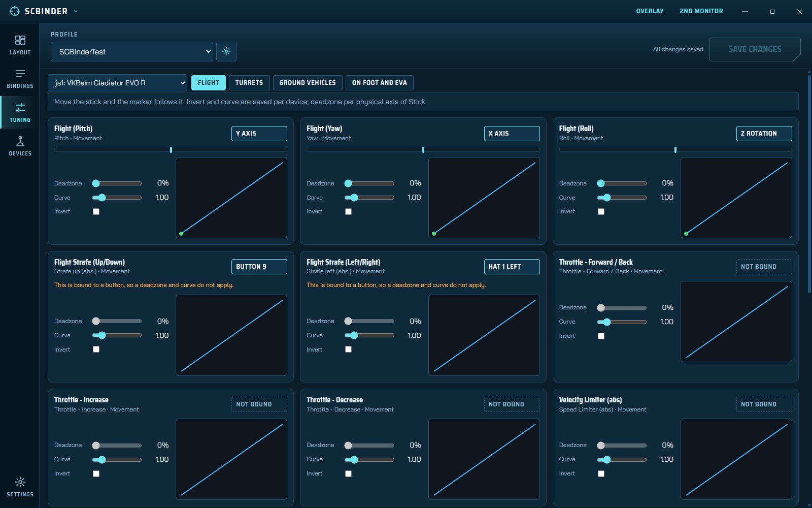Click the HAT 1 LEFT binding for Strafe Left/Right

(x=512, y=267)
